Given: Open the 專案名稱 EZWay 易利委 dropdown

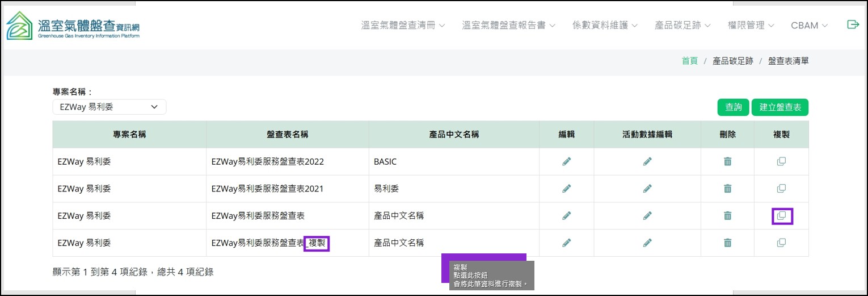Looking at the screenshot, I should [109, 107].
